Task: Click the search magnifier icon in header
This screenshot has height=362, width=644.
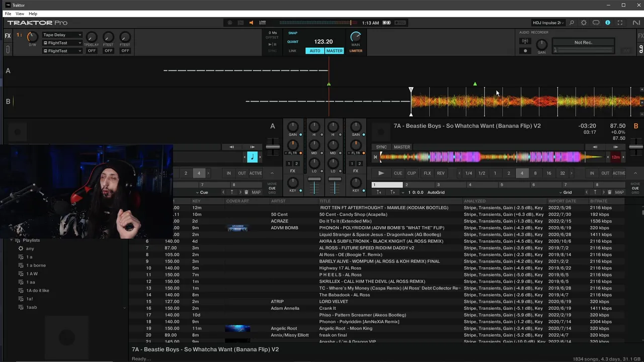Action: coord(572,23)
